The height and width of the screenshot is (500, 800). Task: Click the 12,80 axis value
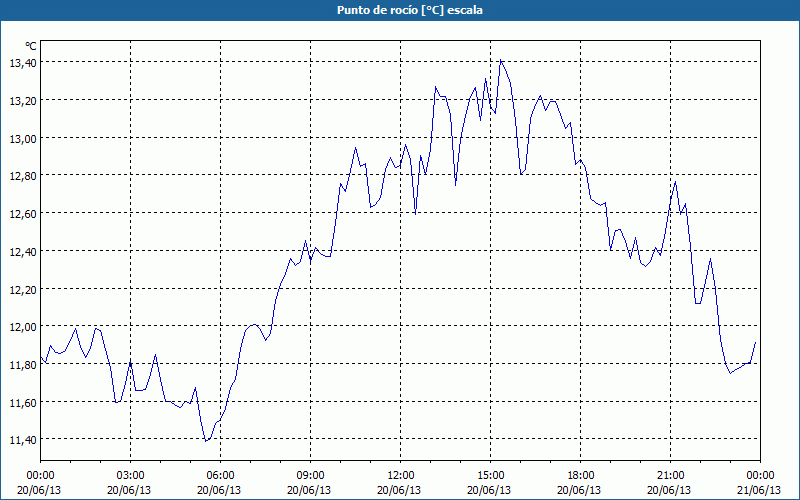point(22,176)
